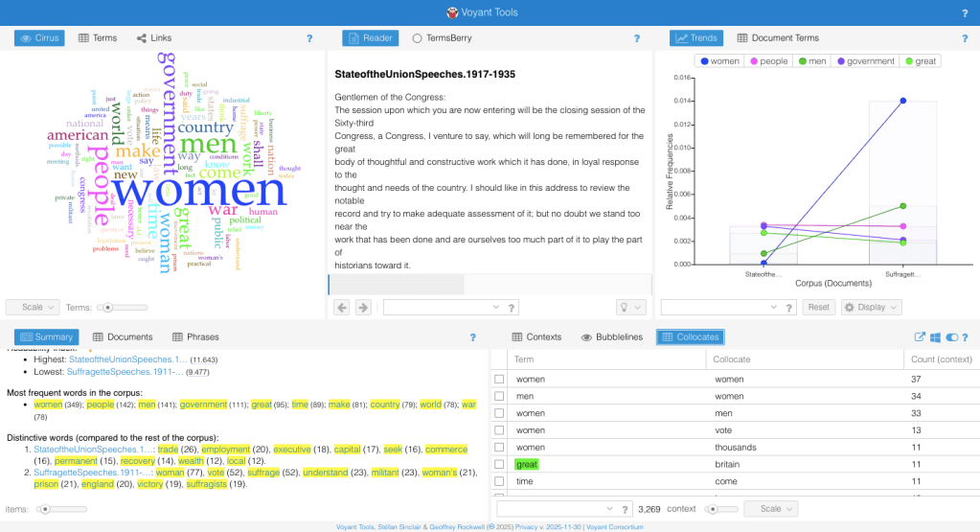Click the tool chooser grid icon in Collocates
This screenshot has height=532, width=980.
point(935,337)
